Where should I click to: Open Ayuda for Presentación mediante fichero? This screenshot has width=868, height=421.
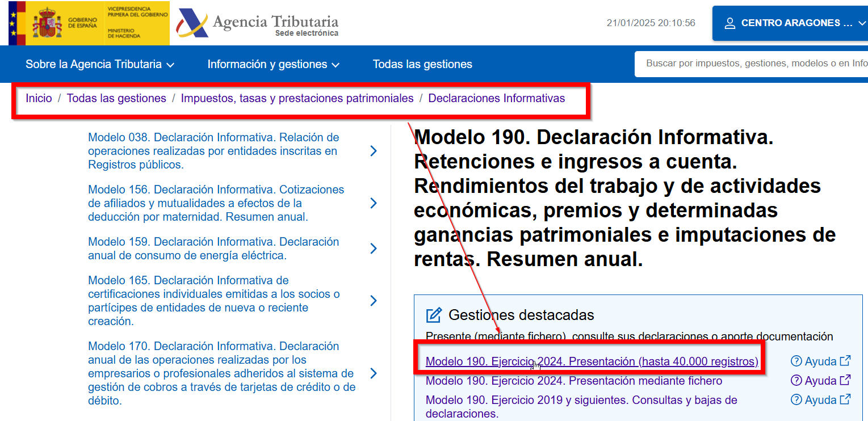click(821, 381)
